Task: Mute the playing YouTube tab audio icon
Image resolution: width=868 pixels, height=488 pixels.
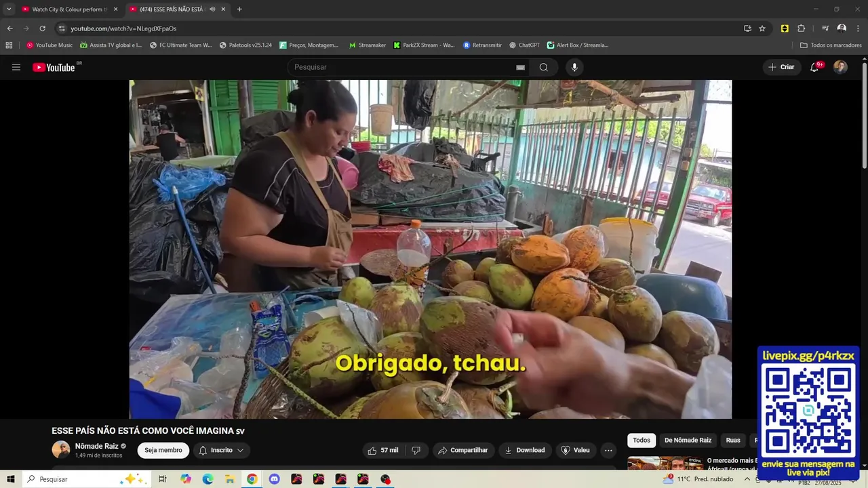Action: [212, 9]
